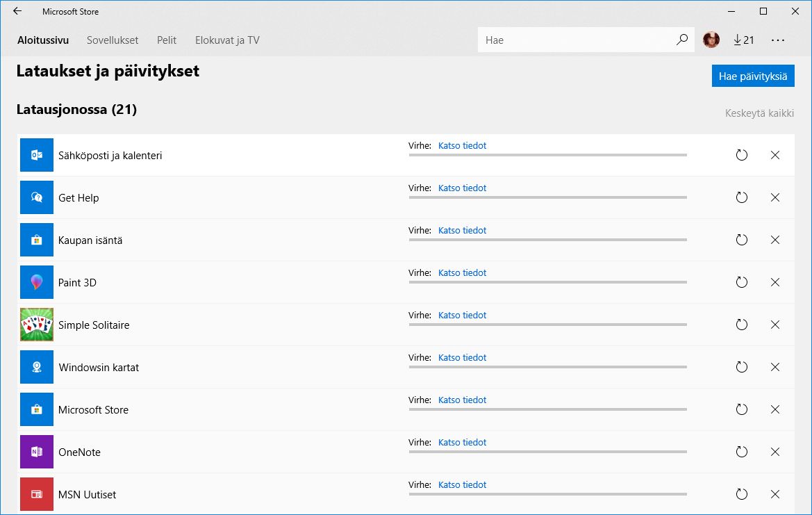Click the search magnifier icon
This screenshot has height=515, width=812.
682,40
